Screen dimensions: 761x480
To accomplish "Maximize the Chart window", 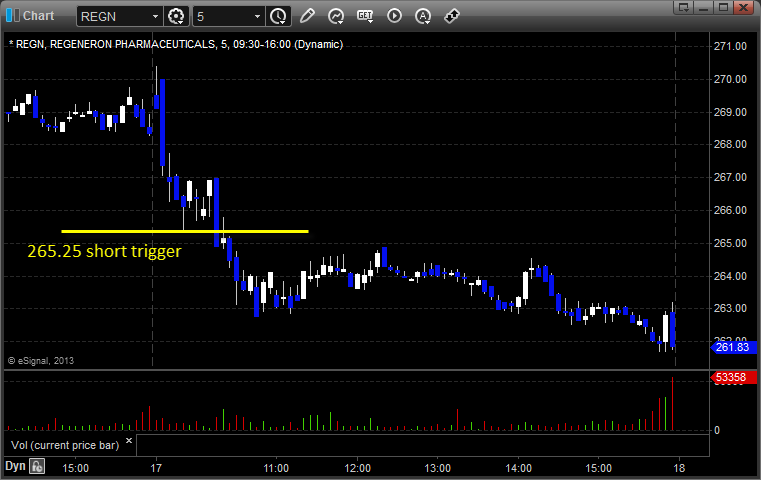I will pos(724,7).
